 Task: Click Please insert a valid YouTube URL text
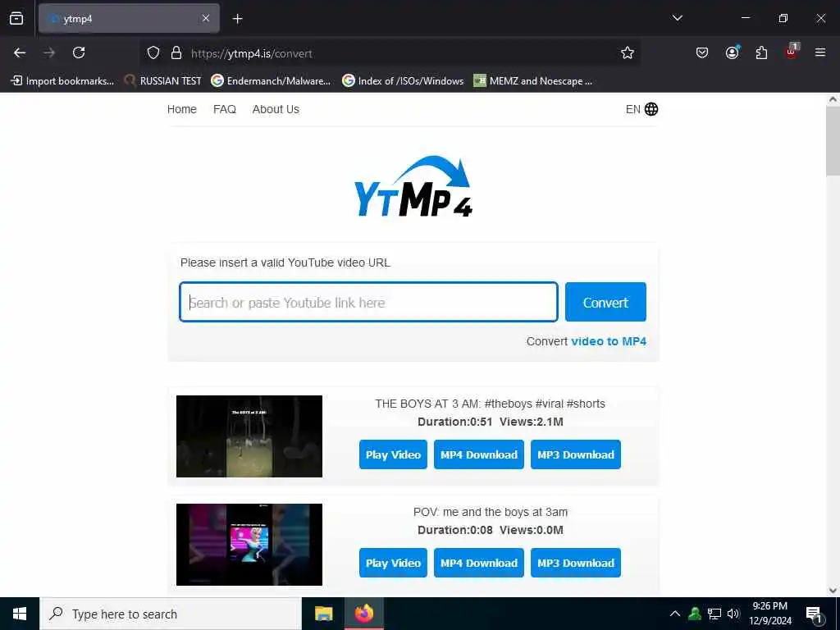pyautogui.click(x=285, y=262)
